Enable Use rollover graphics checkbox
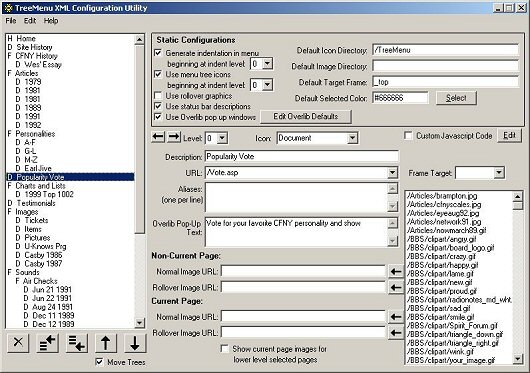Viewport: 530px width, 373px height. point(158,96)
